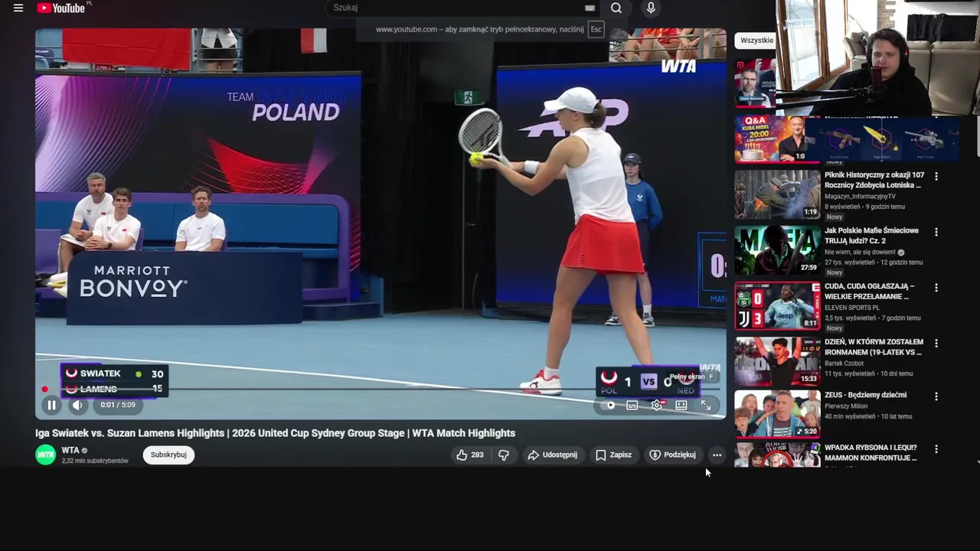Share the video via Udostępnij
The width and height of the screenshot is (980, 551).
(552, 455)
